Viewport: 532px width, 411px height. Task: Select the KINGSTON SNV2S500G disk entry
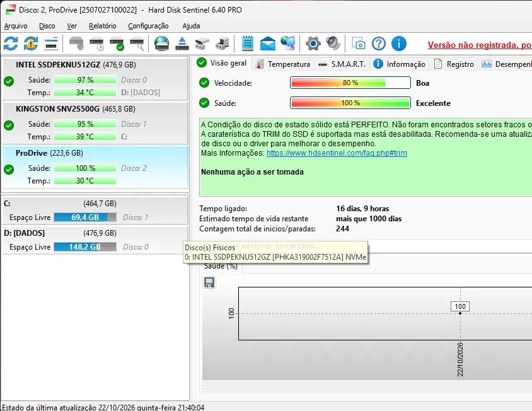pos(95,122)
